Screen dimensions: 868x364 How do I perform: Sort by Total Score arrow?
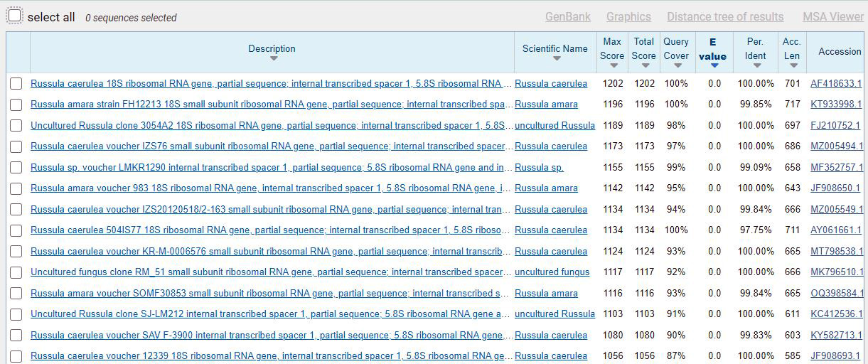click(x=644, y=66)
